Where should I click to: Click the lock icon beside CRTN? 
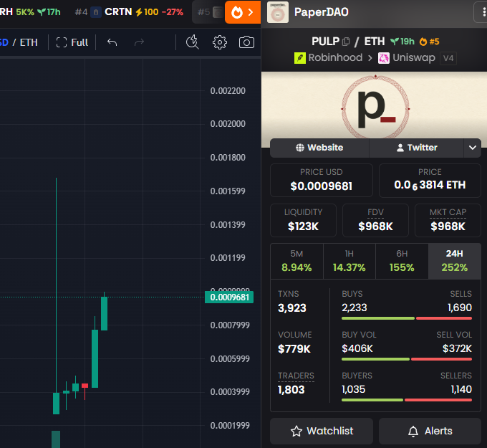tap(96, 12)
